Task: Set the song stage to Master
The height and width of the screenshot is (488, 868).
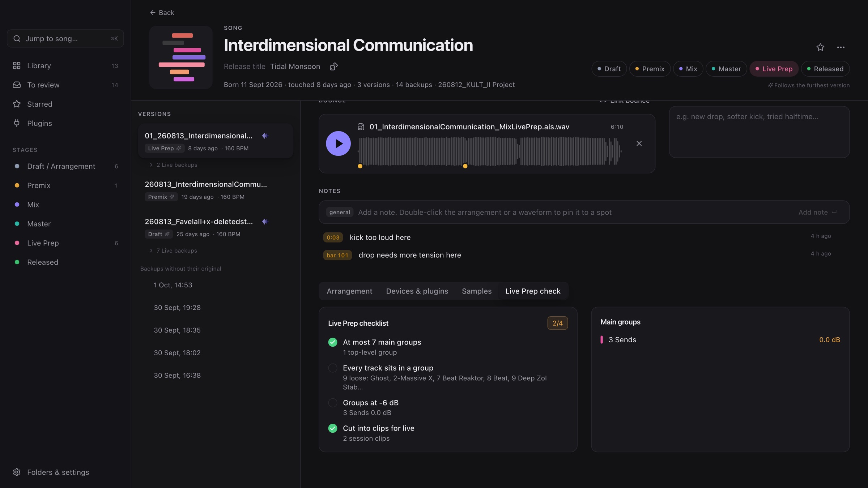Action: click(x=726, y=69)
